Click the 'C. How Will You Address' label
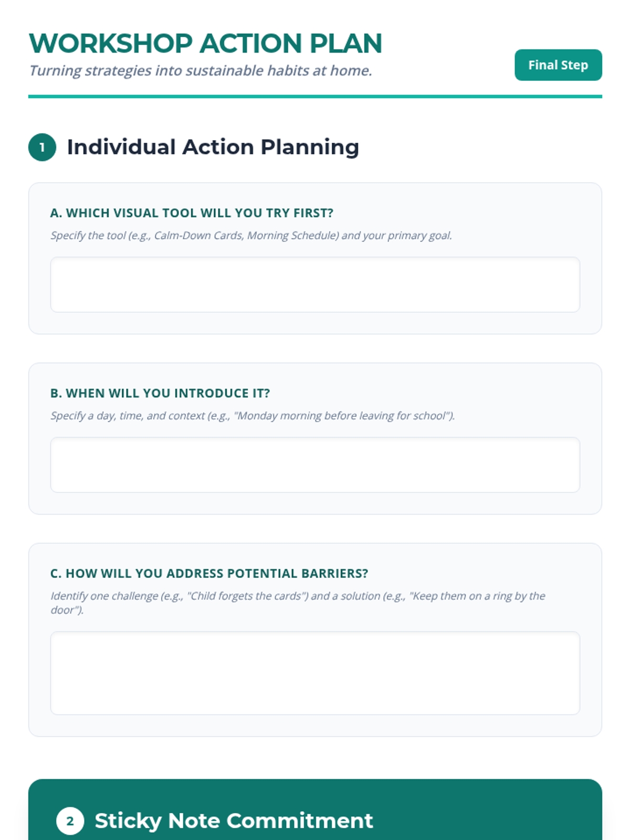The width and height of the screenshot is (630, 840). pyautogui.click(x=209, y=573)
